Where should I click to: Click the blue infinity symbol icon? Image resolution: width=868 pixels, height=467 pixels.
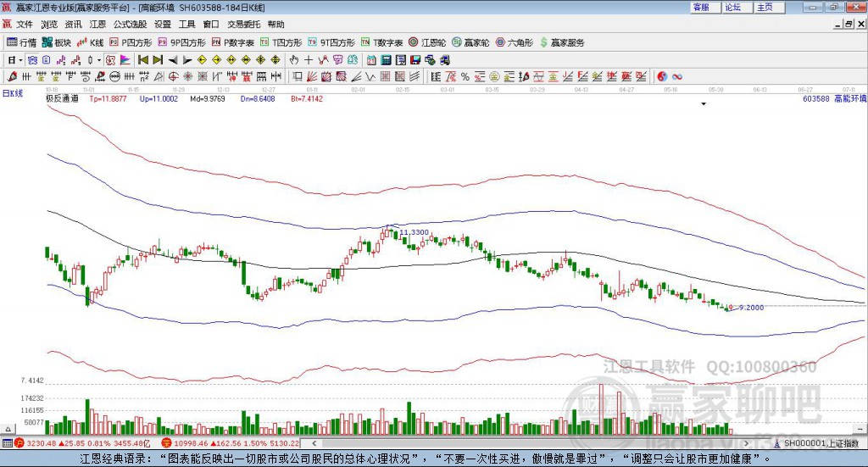pyautogui.click(x=677, y=76)
